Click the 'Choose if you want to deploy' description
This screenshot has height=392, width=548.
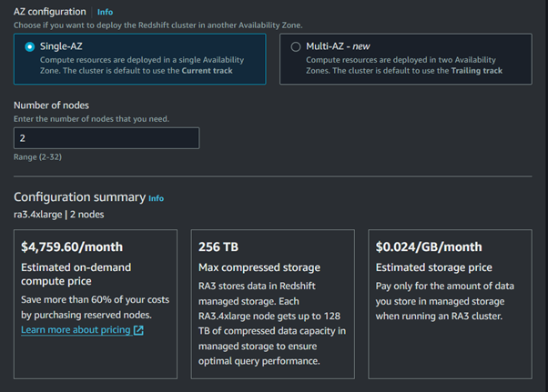pyautogui.click(x=158, y=25)
